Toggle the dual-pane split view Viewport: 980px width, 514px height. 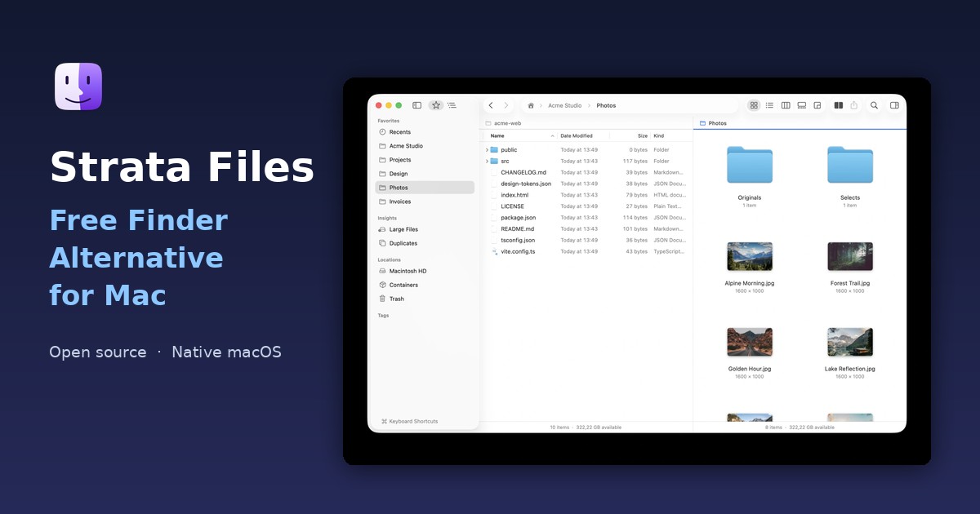[839, 105]
